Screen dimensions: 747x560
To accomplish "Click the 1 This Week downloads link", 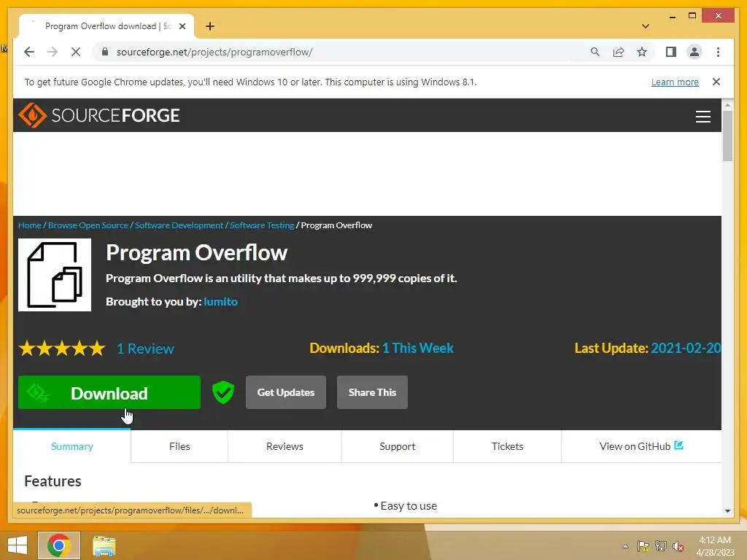I will tap(418, 348).
